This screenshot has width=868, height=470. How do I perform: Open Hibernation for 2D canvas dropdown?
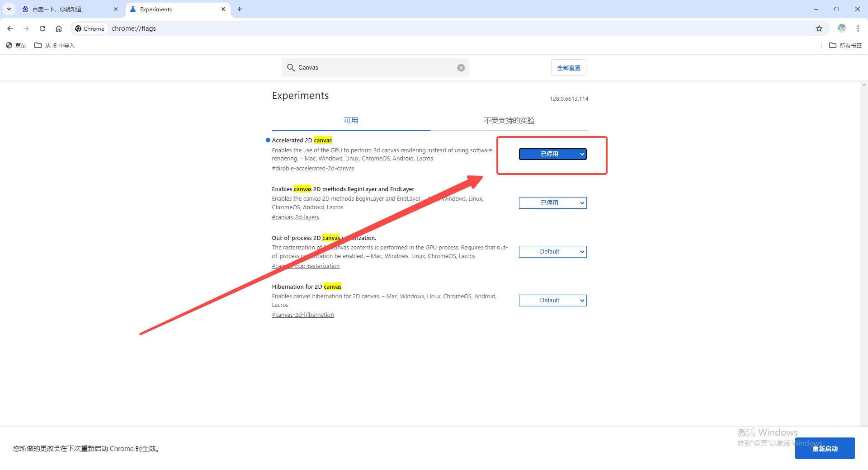(552, 301)
